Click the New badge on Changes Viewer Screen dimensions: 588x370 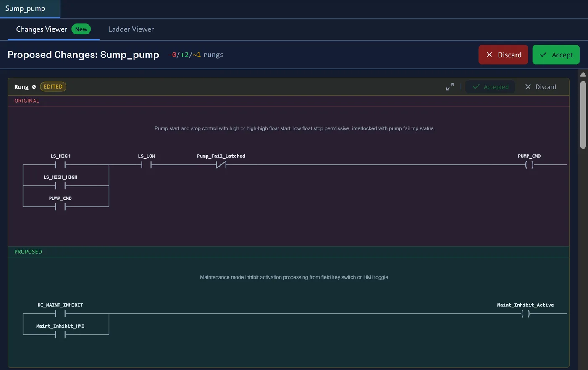(x=81, y=29)
